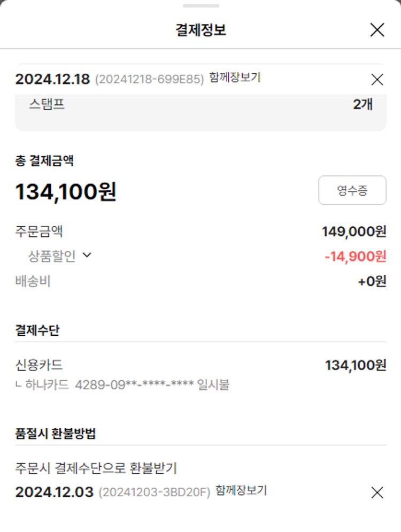The image size is (401, 532).
Task: Select the 2024.12.03 order date heading
Action: click(54, 492)
